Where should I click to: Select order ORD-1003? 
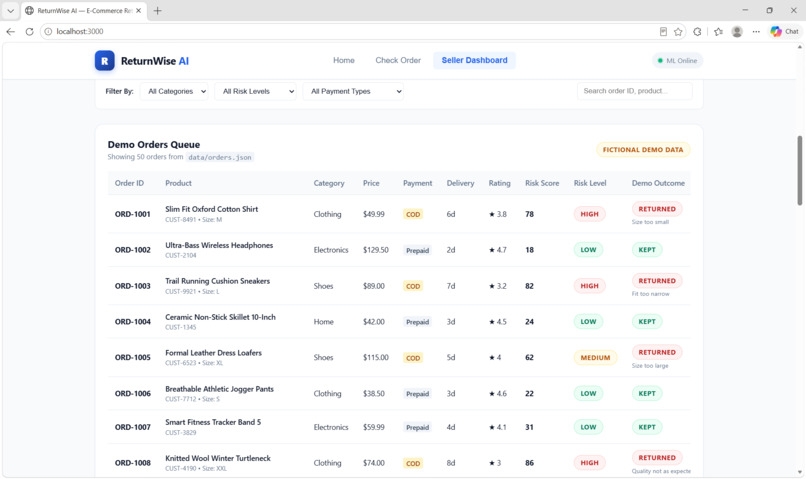(133, 286)
